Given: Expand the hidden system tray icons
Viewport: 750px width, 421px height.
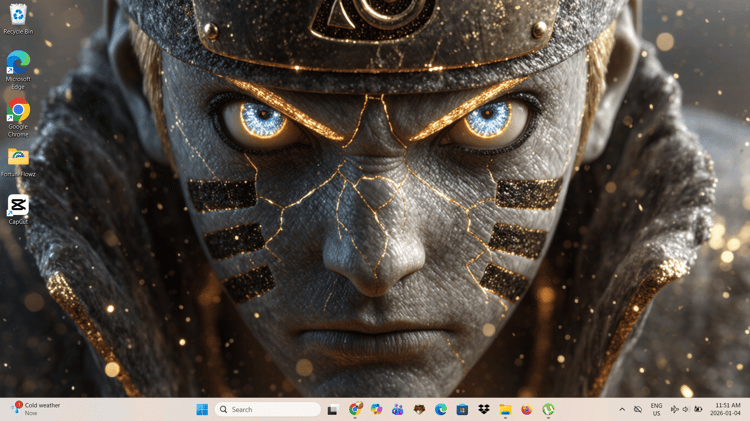Looking at the screenshot, I should (622, 410).
